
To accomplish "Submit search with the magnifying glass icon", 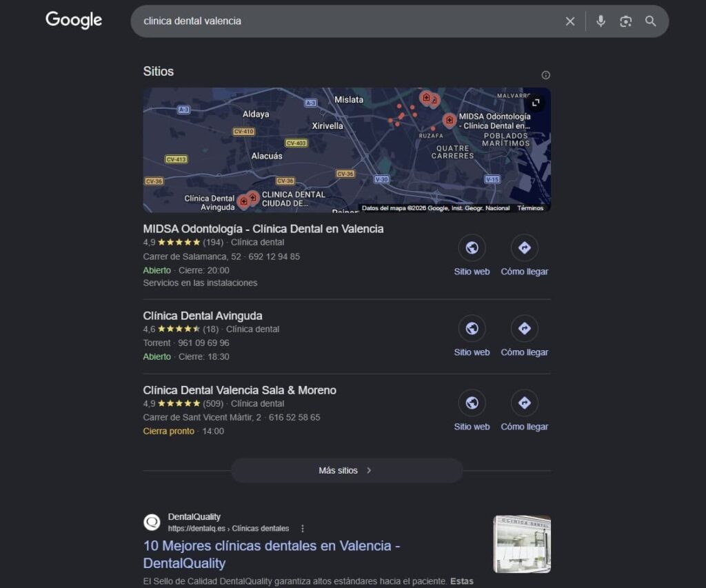I will (650, 21).
